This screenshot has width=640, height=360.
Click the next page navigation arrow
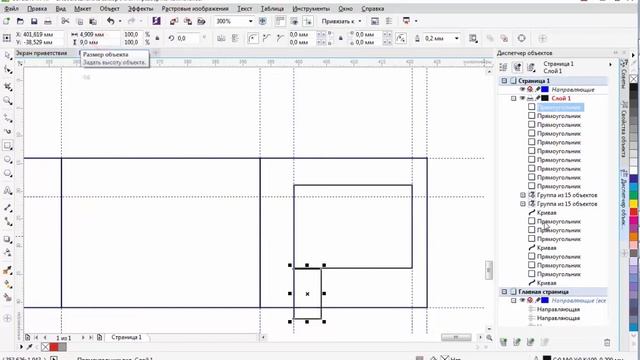(83, 338)
